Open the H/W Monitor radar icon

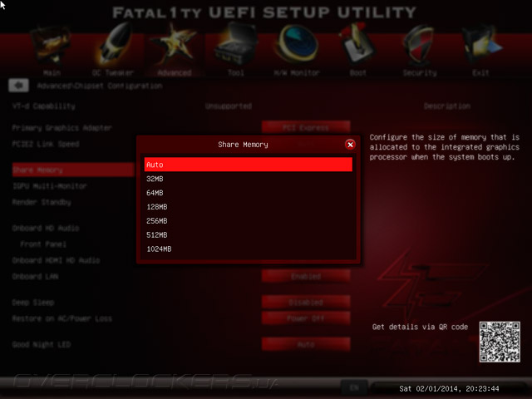coord(298,45)
